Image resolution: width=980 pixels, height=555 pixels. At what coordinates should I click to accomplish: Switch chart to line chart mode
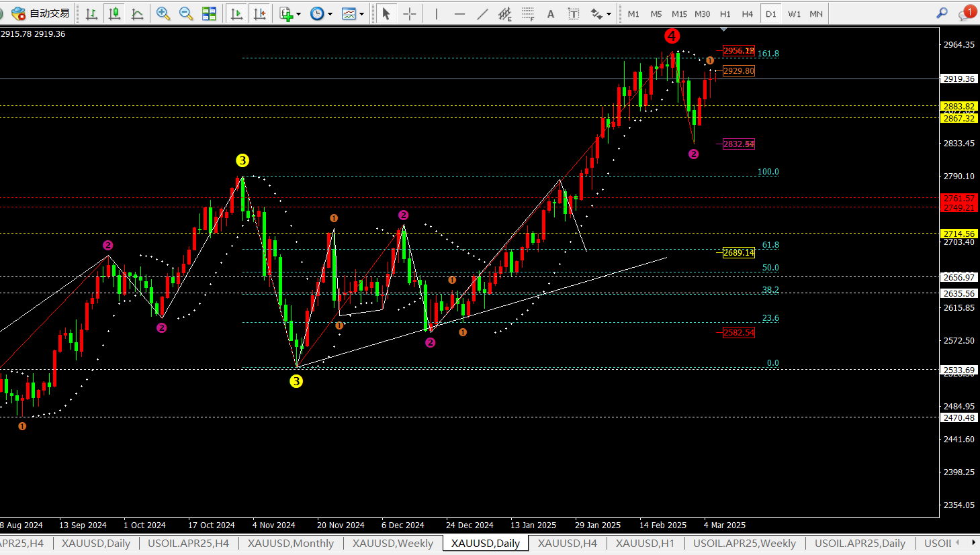(x=137, y=13)
